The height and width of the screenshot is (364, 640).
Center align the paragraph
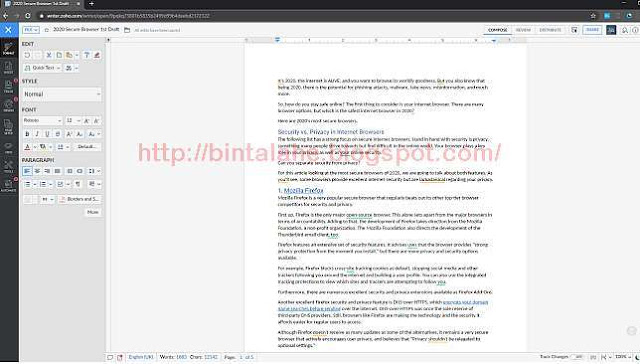[x=37, y=171]
